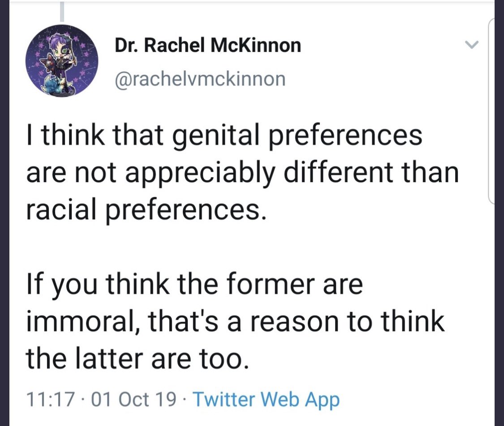This screenshot has height=426, width=504.
Task: Open the Twitter Web App source link
Action: click(267, 399)
